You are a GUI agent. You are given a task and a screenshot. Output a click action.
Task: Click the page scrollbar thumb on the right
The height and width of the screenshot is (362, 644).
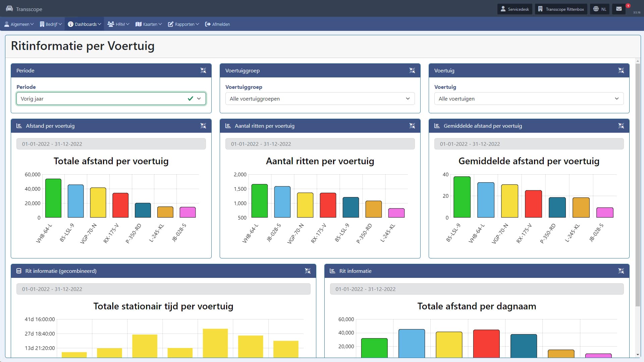tap(638, 184)
